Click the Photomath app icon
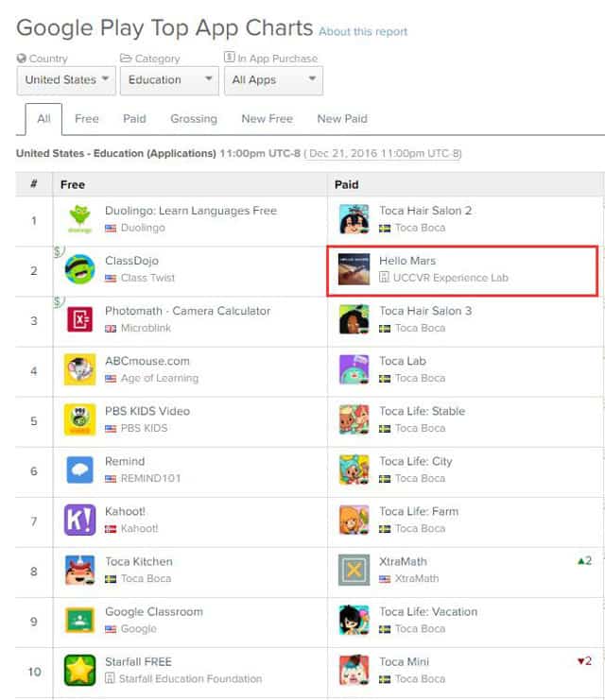The image size is (605, 700). point(79,319)
